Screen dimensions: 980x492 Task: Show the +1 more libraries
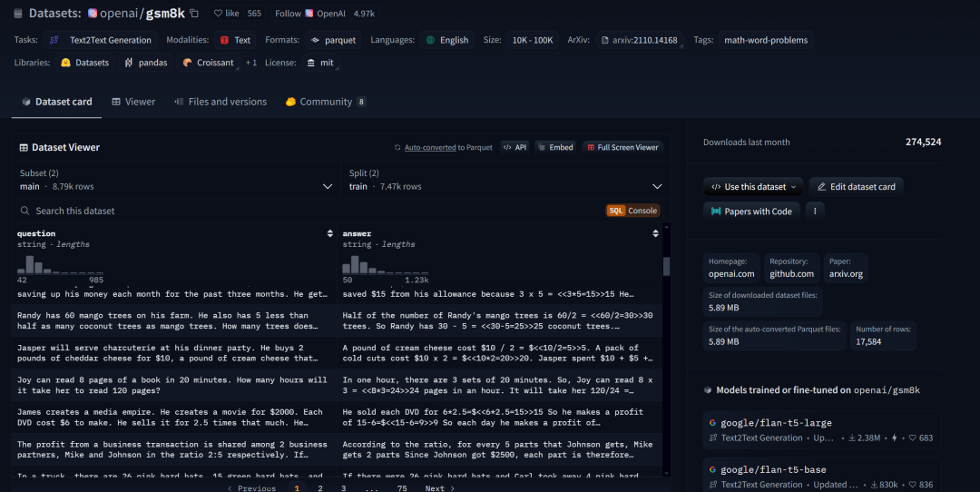pos(250,63)
